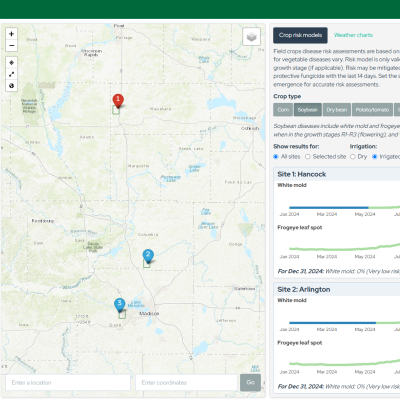
Task: Click the Enter a location field
Action: [x=68, y=383]
